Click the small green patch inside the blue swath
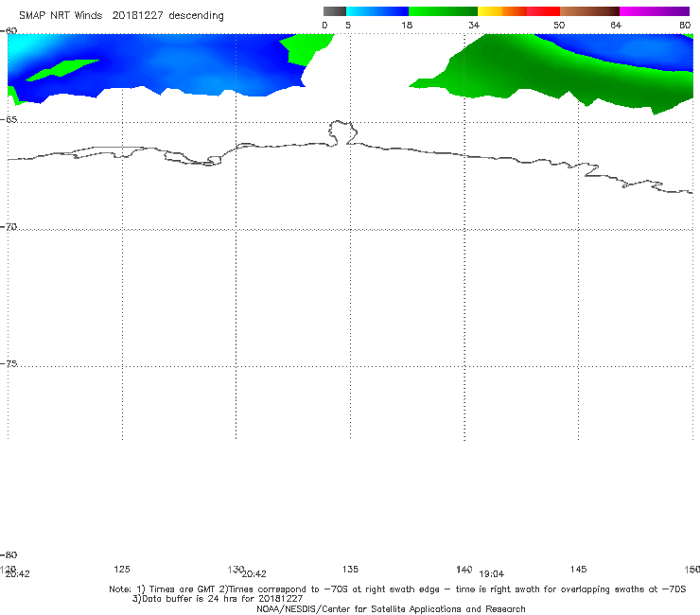The width and height of the screenshot is (700, 615). 62,70
